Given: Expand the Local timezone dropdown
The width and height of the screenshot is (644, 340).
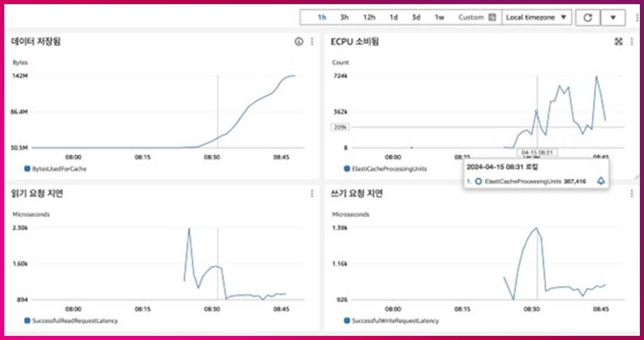Looking at the screenshot, I should coord(537,18).
